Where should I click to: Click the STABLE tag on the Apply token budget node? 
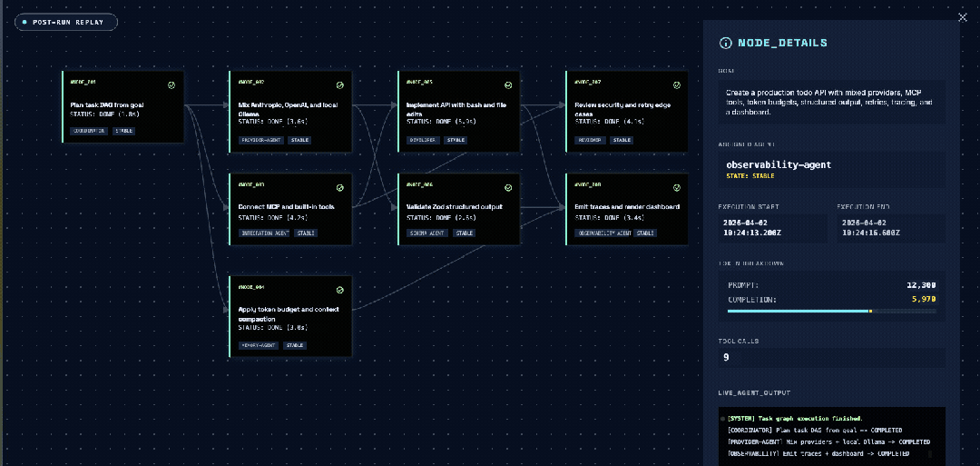pos(295,345)
